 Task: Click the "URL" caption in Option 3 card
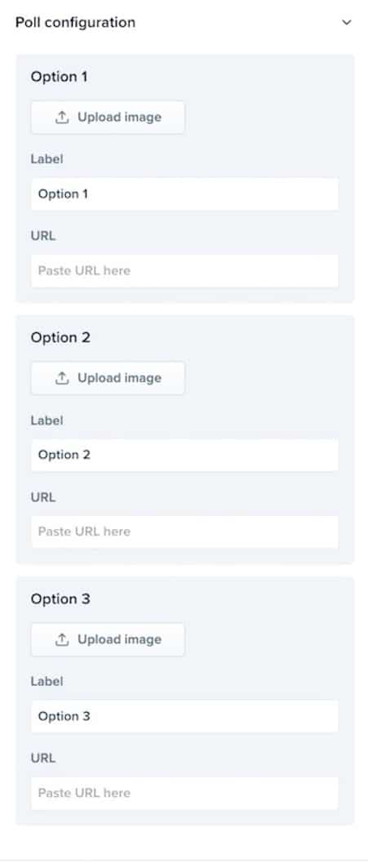43,758
